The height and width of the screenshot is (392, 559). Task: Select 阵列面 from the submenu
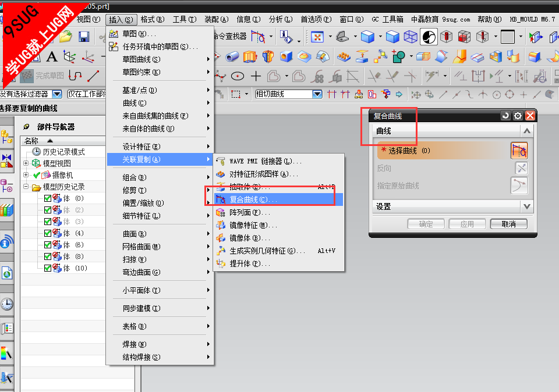point(279,212)
